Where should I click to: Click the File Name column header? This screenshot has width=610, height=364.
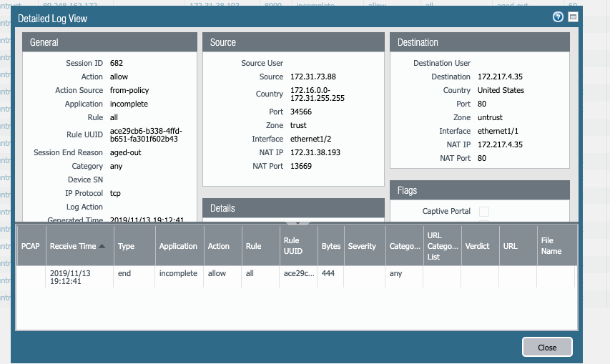(x=551, y=246)
